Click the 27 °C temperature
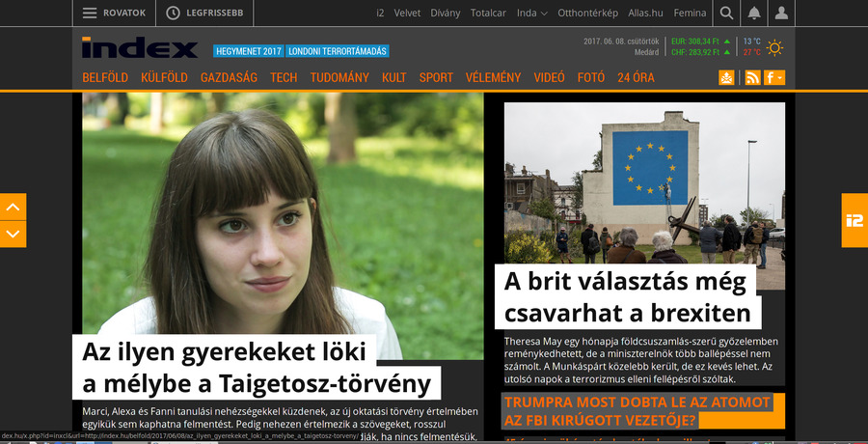 tap(751, 53)
